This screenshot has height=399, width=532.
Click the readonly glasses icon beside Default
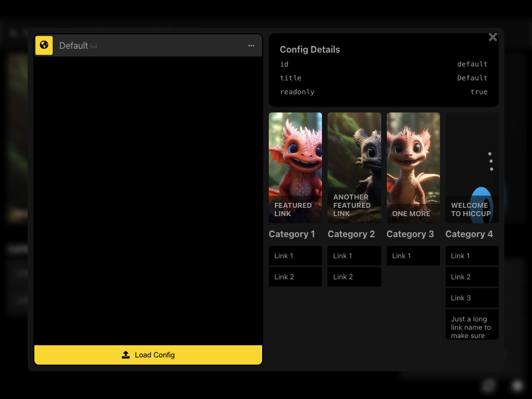click(x=94, y=46)
